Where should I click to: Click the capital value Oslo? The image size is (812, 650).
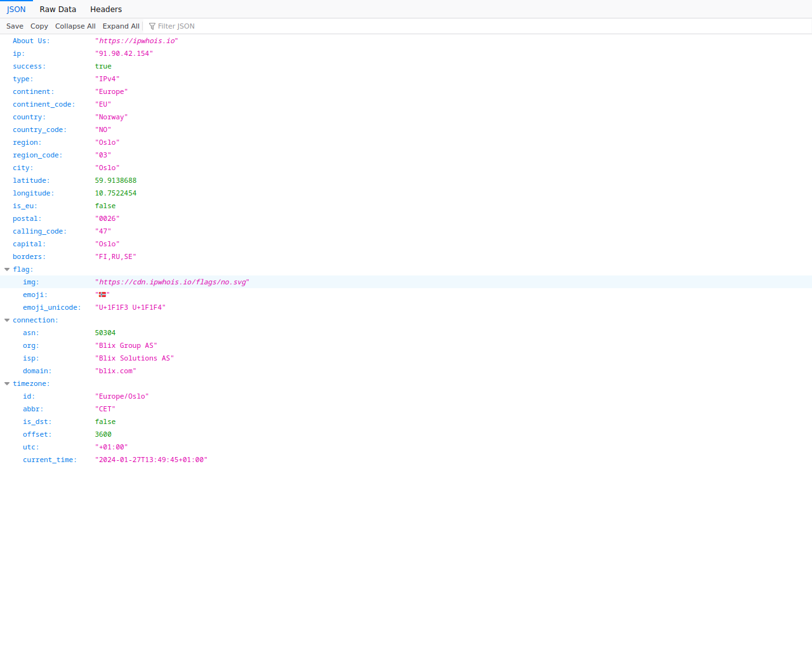click(x=107, y=244)
